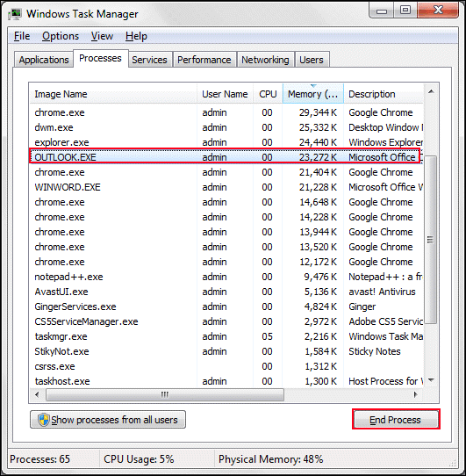Click the Ginger description cell
Image resolution: width=466 pixels, height=476 pixels.
pyautogui.click(x=362, y=307)
